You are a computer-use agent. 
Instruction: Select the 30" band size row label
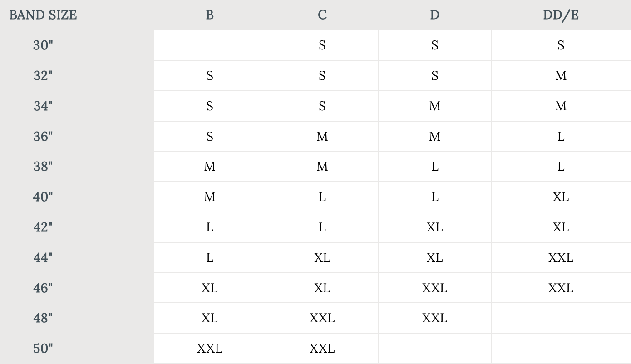(x=43, y=45)
